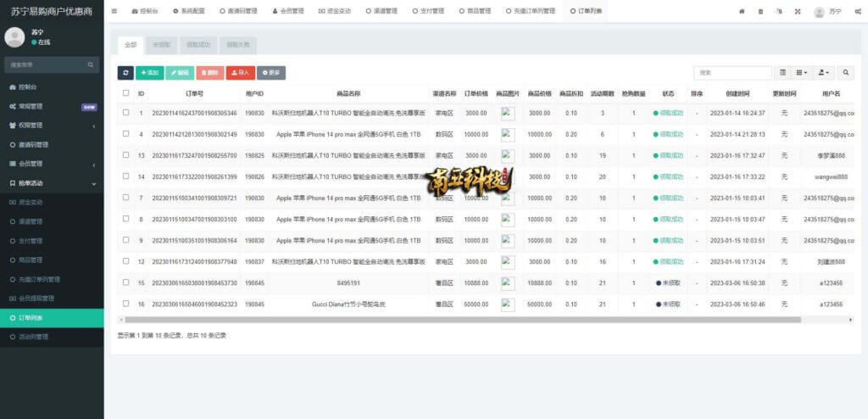Click the green 添加 button
The width and height of the screenshot is (868, 419).
click(x=149, y=73)
